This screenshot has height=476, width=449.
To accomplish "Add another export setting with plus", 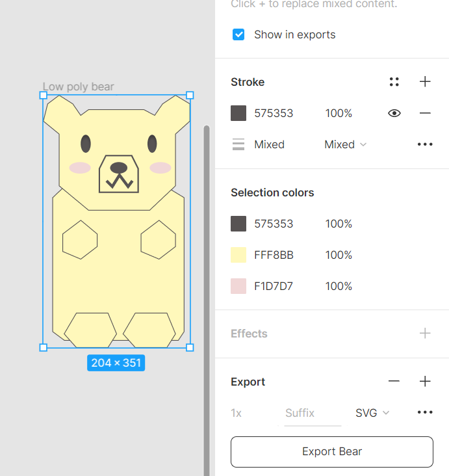I will 425,381.
